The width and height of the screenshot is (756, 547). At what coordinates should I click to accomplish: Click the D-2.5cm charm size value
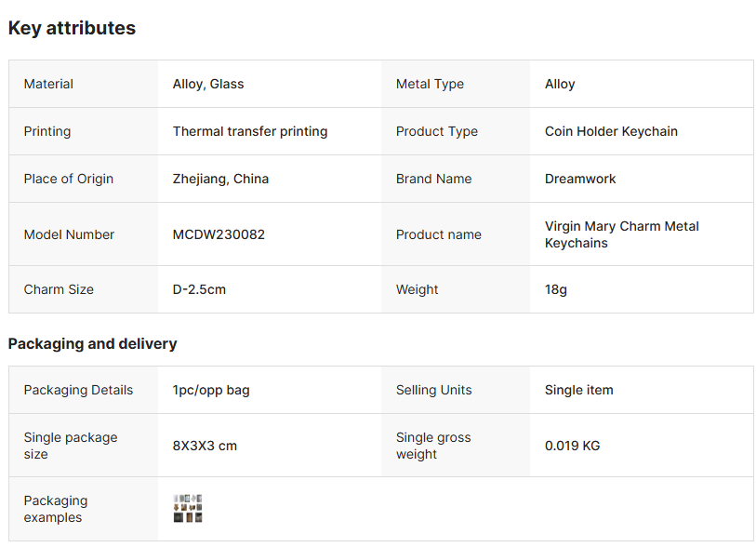199,289
